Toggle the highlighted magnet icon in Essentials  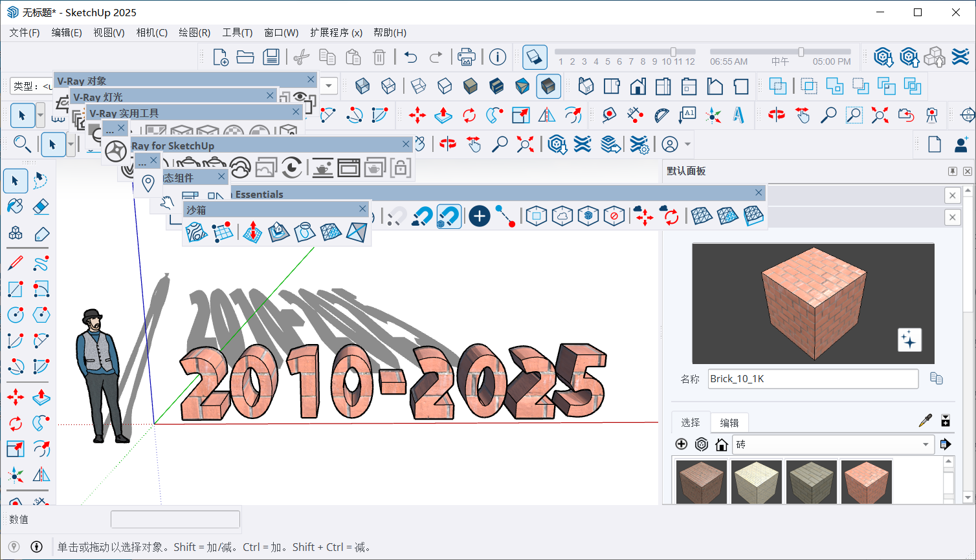(x=449, y=215)
